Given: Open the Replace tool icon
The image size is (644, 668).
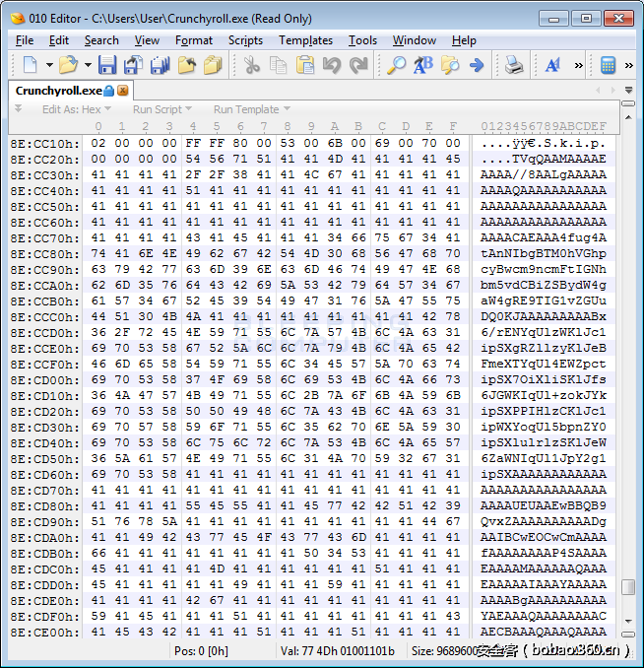Looking at the screenshot, I should click(x=422, y=65).
